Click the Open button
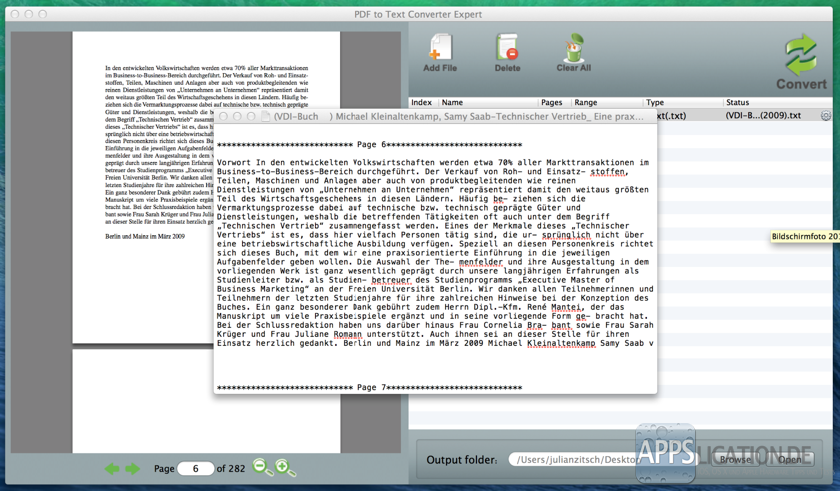Screen dimensions: 840x491 (790, 459)
